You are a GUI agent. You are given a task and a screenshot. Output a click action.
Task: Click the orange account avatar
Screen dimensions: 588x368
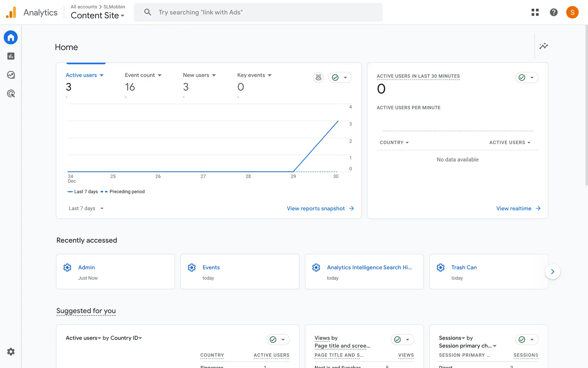572,12
